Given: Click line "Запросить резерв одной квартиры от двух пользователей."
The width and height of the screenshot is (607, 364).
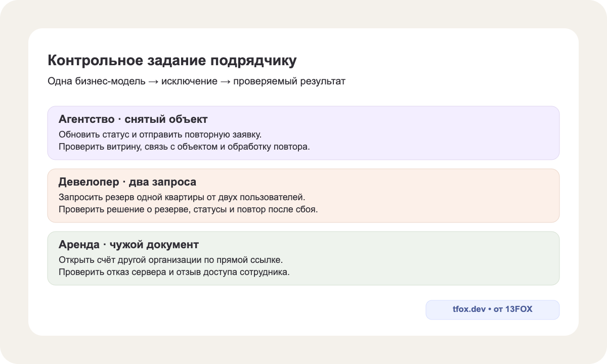Looking at the screenshot, I should pyautogui.click(x=182, y=198).
